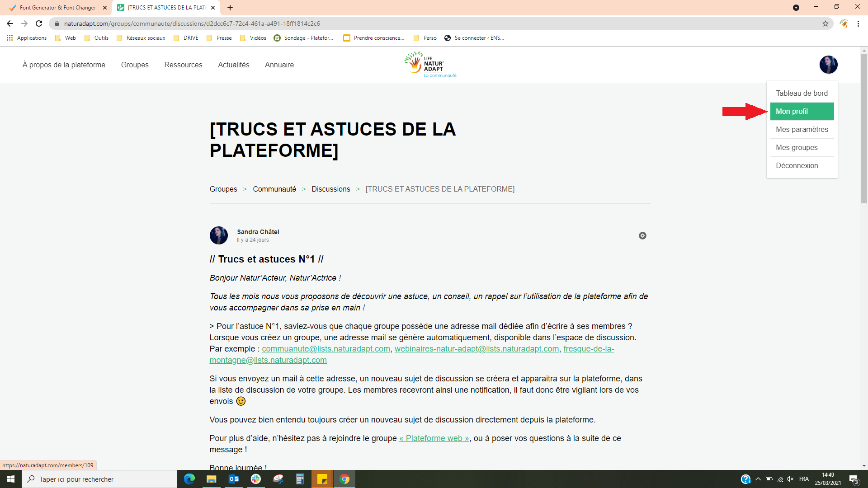Select Mon profil in user menu
The height and width of the screenshot is (488, 868).
click(802, 111)
